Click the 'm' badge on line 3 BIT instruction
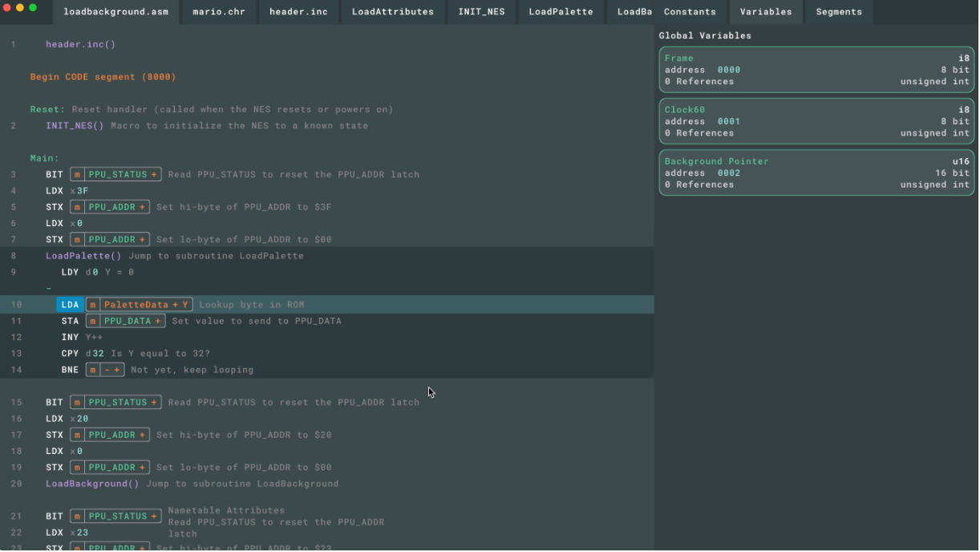The height and width of the screenshot is (552, 980). point(77,175)
